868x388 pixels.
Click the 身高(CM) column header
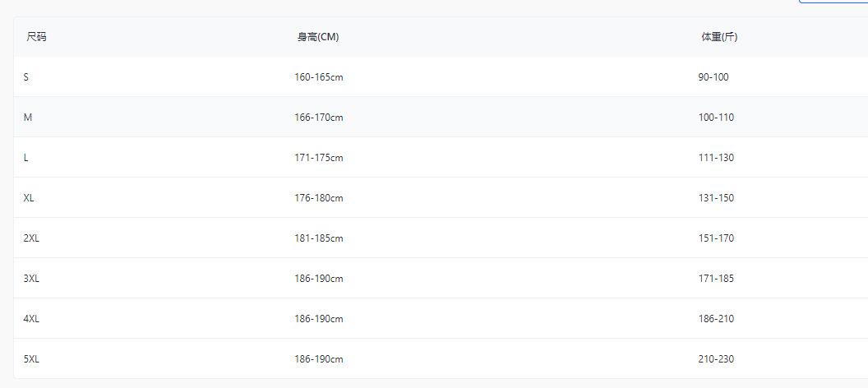tap(318, 37)
